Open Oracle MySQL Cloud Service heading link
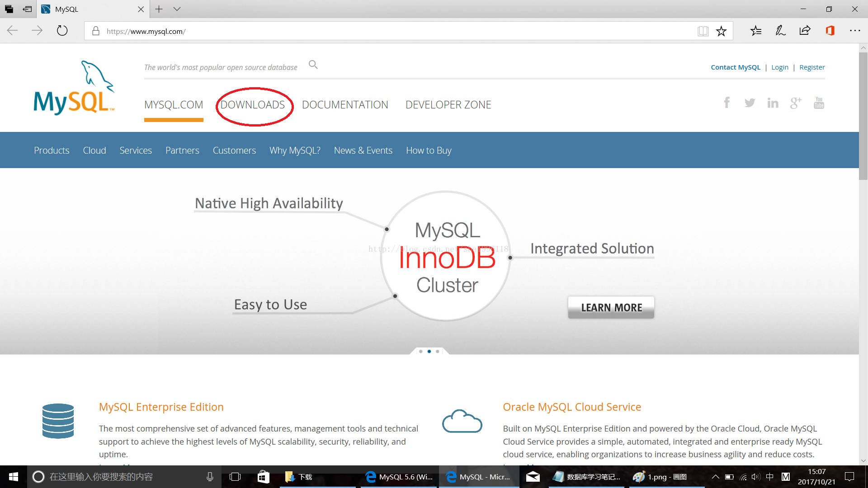Screen dimensions: 868x488 point(572,407)
